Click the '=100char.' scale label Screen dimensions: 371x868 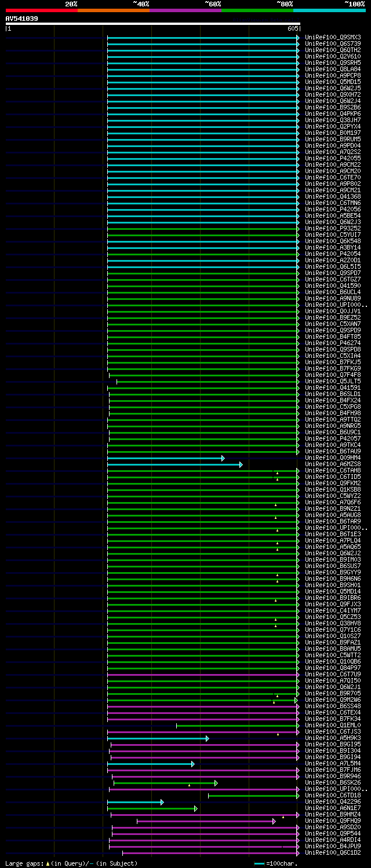click(x=282, y=863)
